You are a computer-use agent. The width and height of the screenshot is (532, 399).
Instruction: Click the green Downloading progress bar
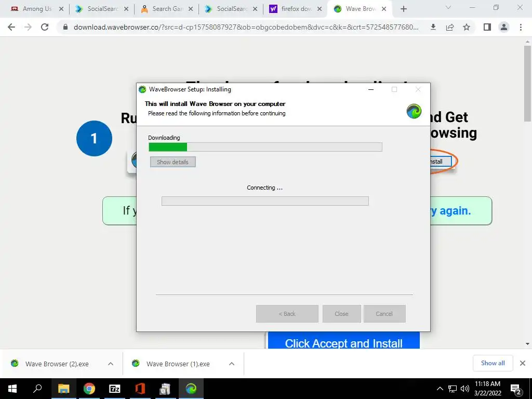tap(265, 147)
